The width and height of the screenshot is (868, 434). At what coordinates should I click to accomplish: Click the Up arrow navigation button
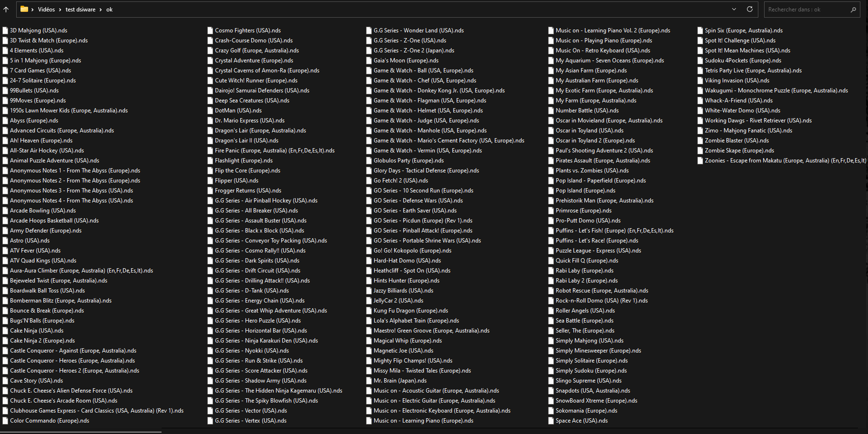click(x=6, y=10)
